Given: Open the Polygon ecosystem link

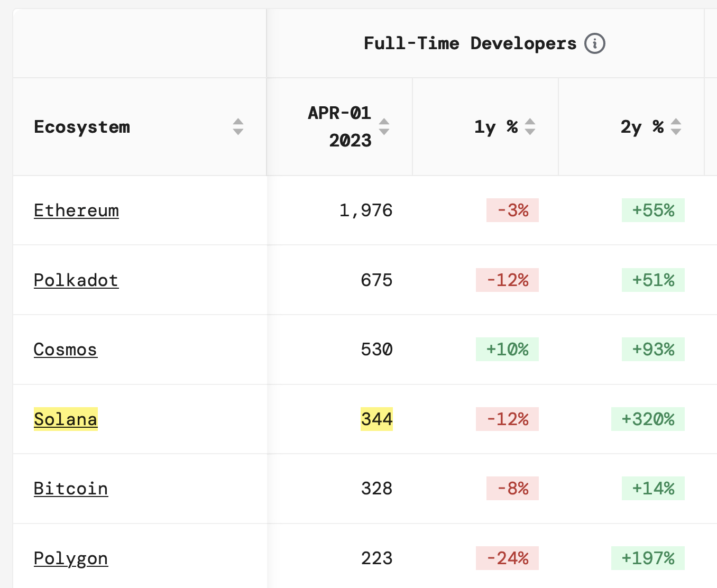Looking at the screenshot, I should pyautogui.click(x=71, y=558).
